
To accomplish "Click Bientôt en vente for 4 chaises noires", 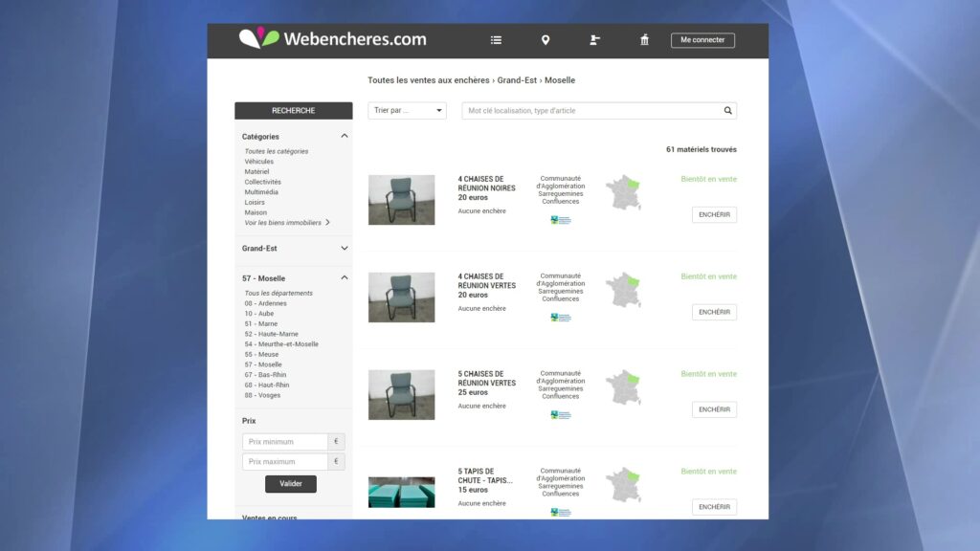I will (x=709, y=179).
